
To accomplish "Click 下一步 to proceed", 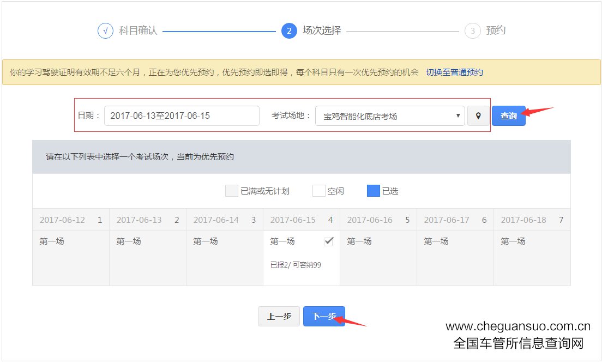I will click(324, 316).
